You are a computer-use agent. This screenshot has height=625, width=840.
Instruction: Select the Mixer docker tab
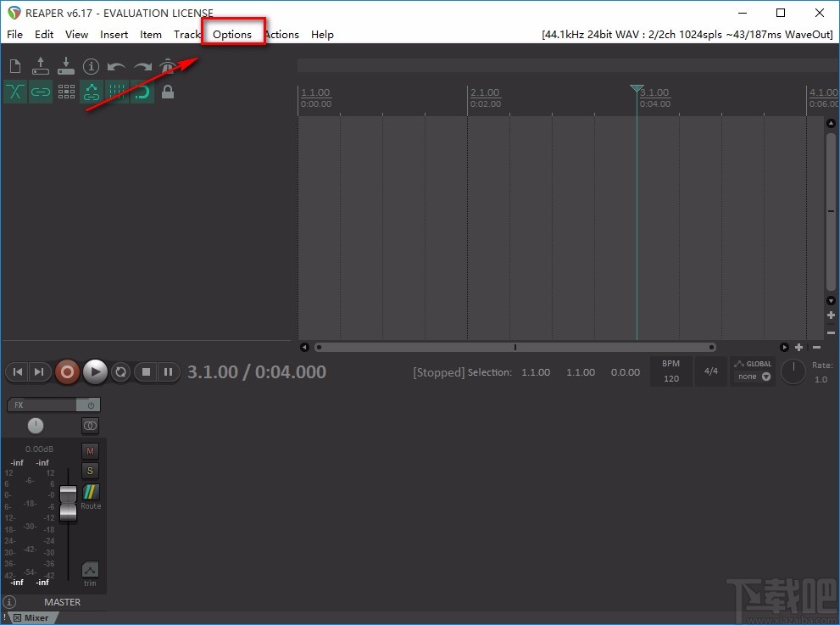pyautogui.click(x=36, y=618)
